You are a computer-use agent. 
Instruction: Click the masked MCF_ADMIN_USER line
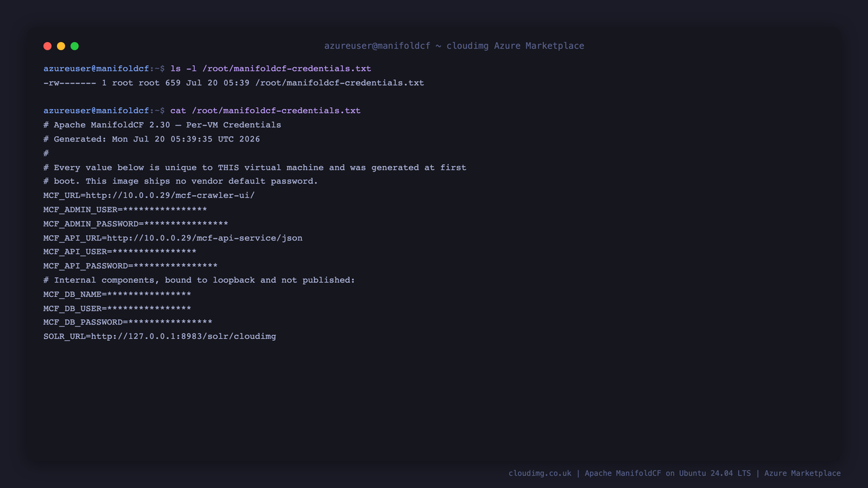click(125, 209)
